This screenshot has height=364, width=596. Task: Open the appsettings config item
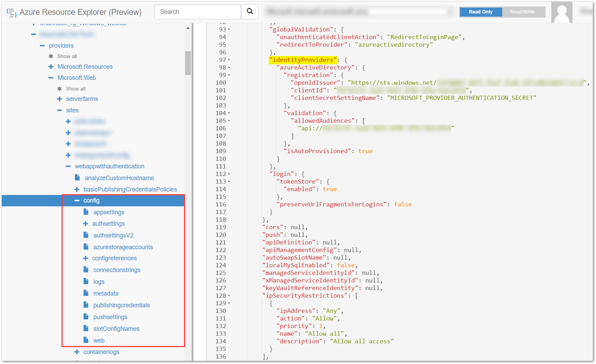pos(109,212)
